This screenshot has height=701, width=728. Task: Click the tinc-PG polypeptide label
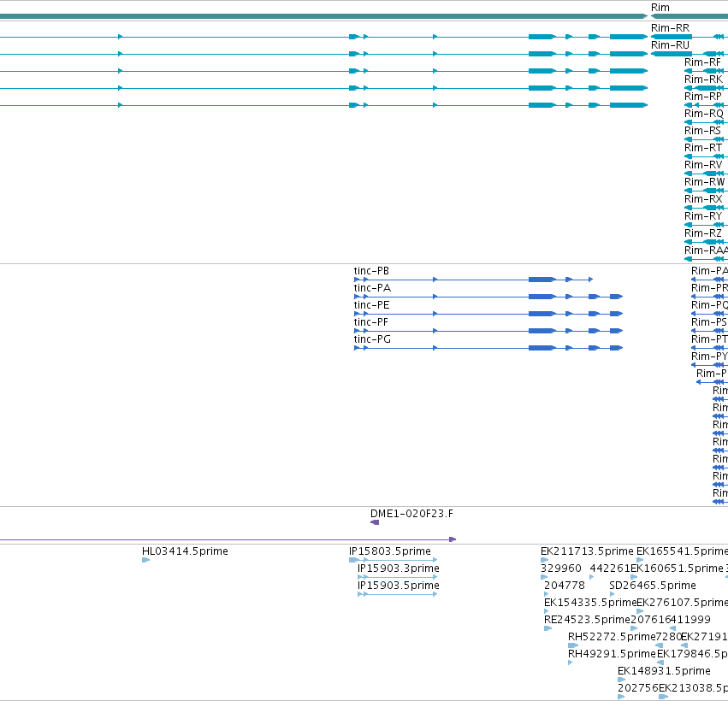(x=372, y=339)
